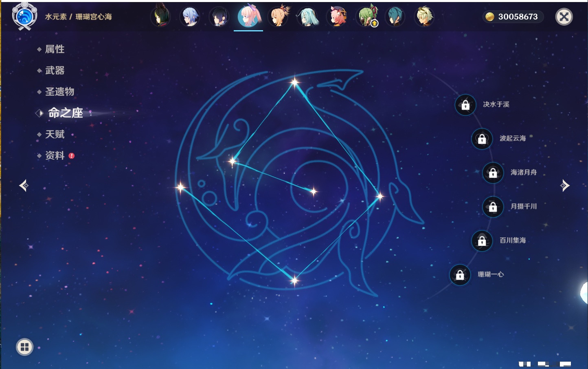Select the pink-haired Kokomi avatar
Screen dimensions: 588x369
248,16
